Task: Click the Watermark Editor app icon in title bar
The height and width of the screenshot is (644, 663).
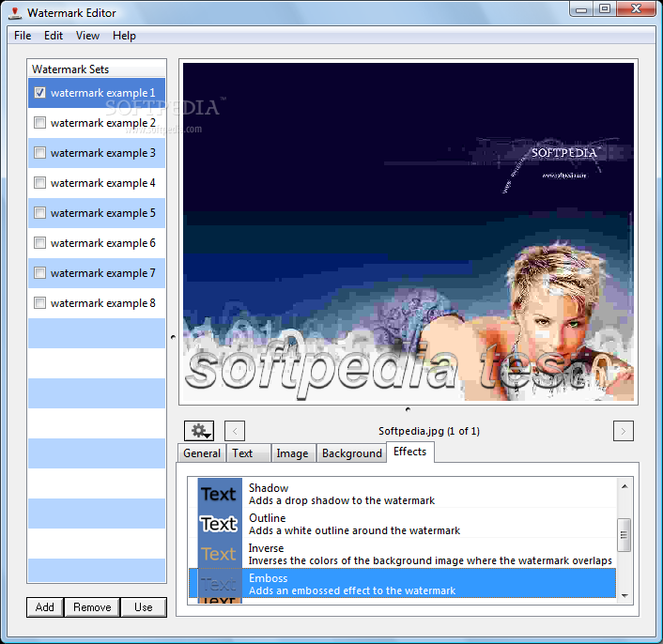Action: pyautogui.click(x=15, y=13)
